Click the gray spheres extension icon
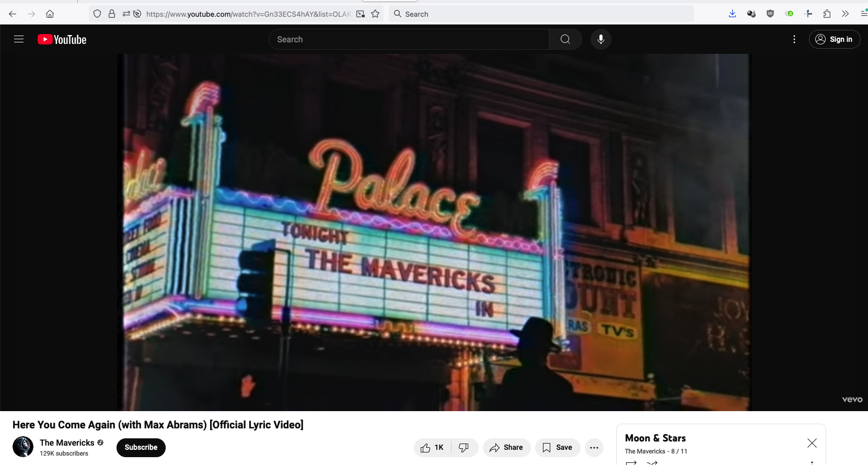The width and height of the screenshot is (868, 465). [x=751, y=14]
